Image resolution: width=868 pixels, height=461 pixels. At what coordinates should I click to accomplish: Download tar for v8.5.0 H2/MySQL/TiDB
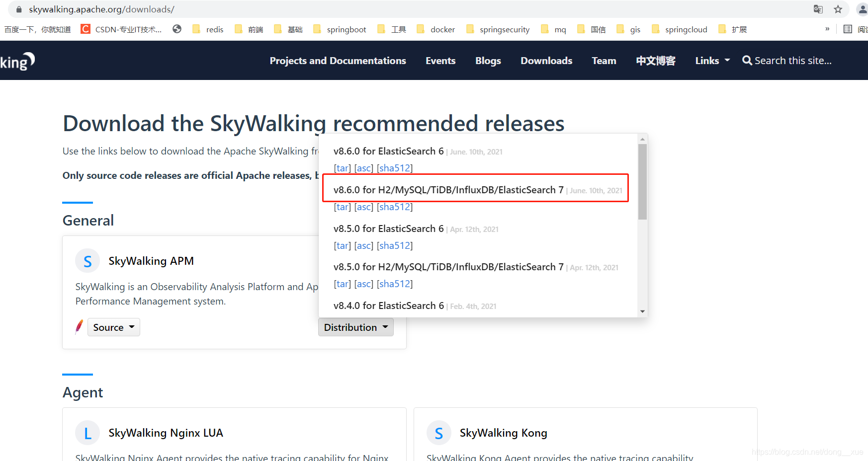click(x=342, y=284)
